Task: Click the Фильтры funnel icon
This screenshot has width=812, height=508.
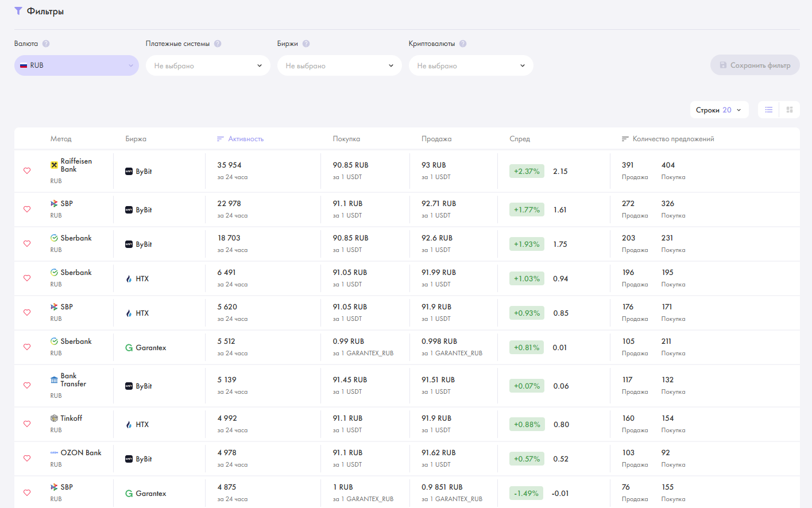Action: pos(18,11)
